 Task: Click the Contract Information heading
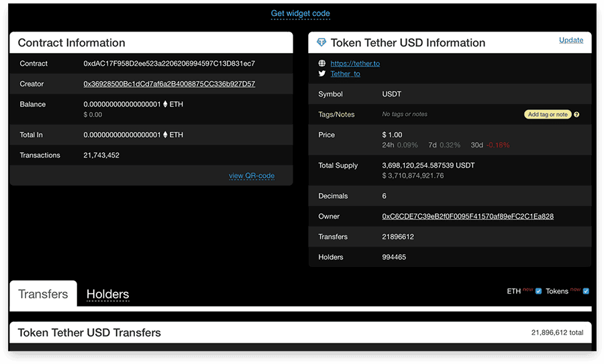[x=71, y=42]
